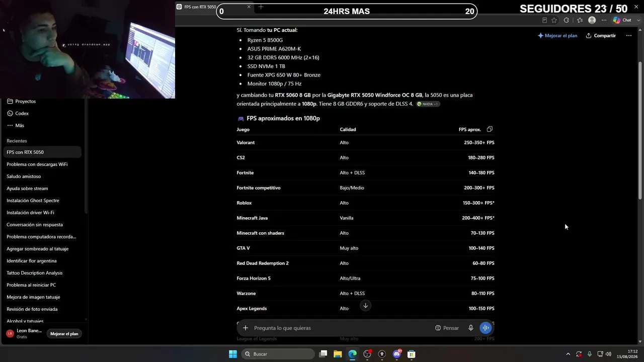Share the chat with Compartir button

[x=601, y=36]
